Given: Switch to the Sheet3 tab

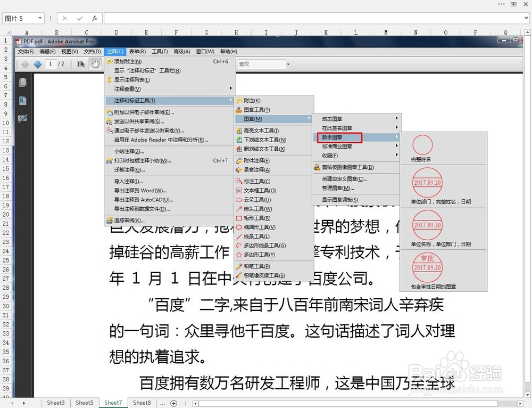Looking at the screenshot, I should [56, 403].
